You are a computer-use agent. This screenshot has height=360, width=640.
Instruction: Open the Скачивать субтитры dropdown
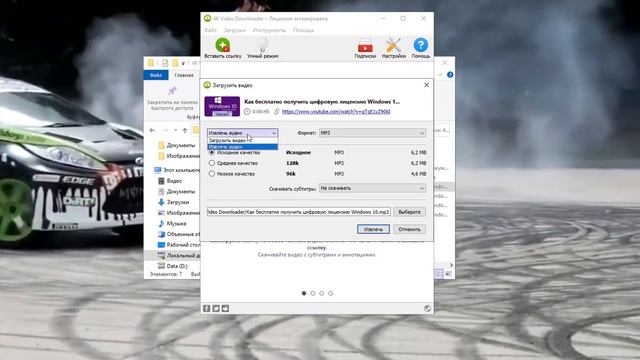point(372,188)
